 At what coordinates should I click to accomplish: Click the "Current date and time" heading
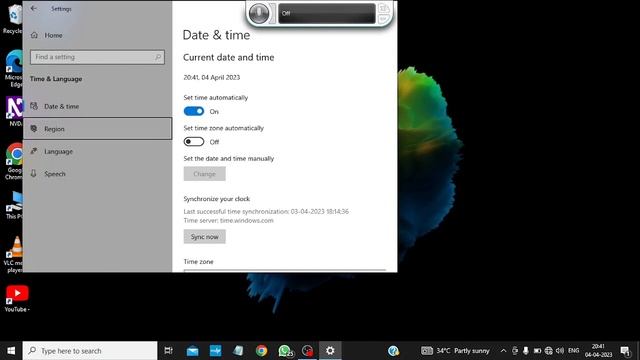229,58
